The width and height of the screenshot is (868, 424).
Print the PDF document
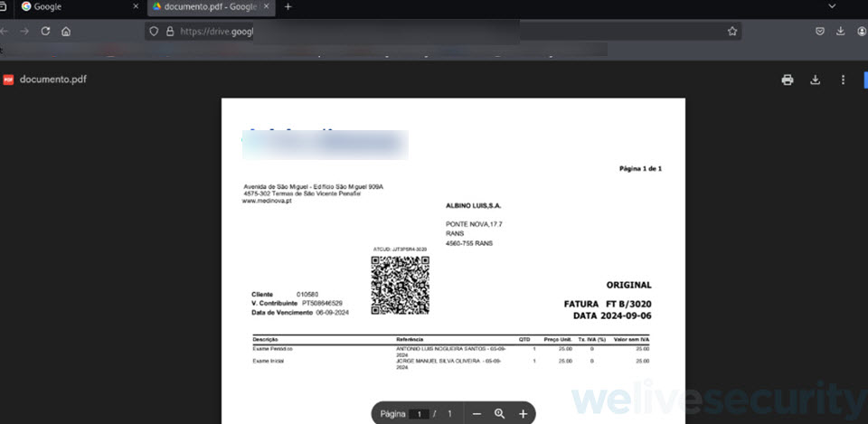coord(788,80)
